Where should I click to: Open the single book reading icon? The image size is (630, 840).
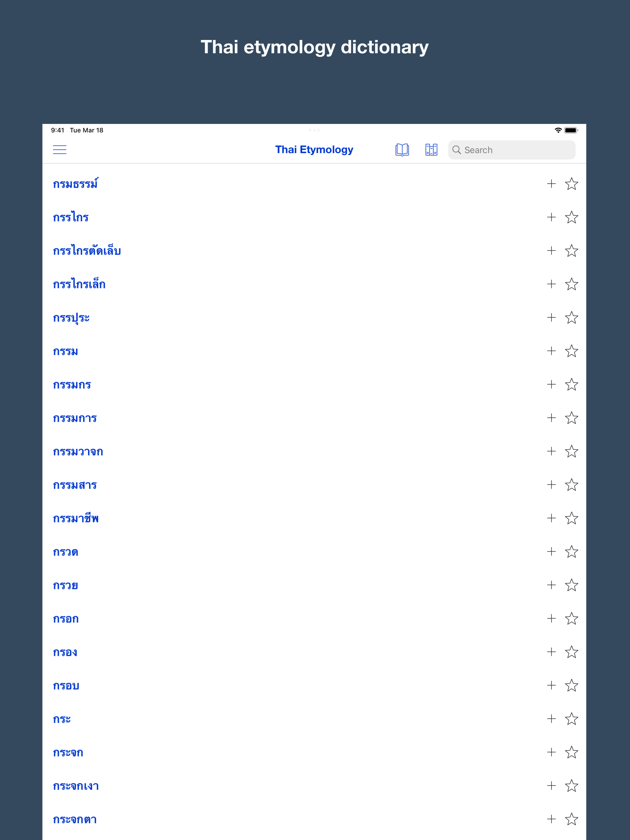point(402,150)
